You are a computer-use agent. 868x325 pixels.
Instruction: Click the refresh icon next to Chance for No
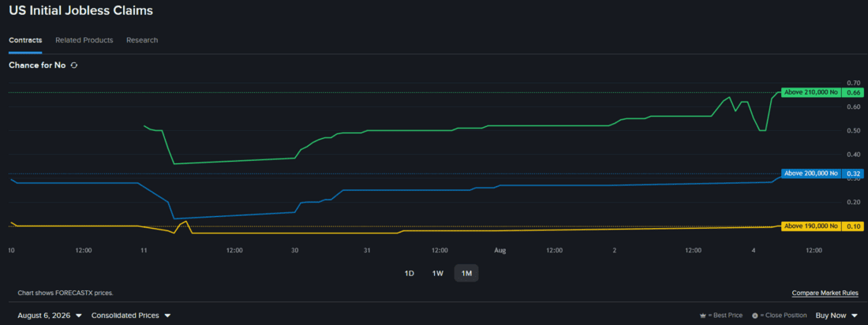[x=74, y=65]
